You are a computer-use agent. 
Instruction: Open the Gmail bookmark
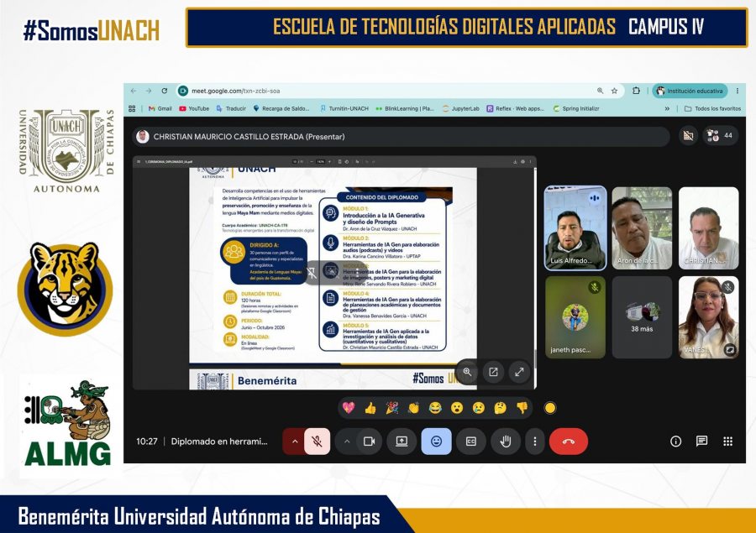[160, 109]
